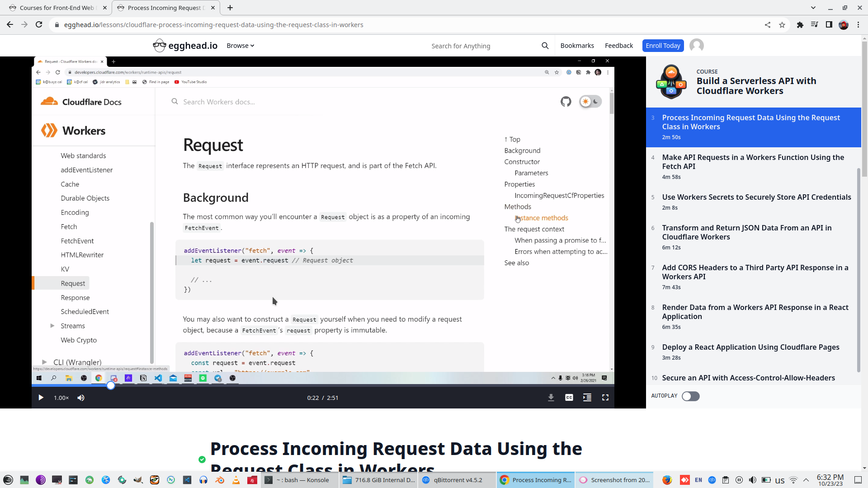Open the user avatar profile icon
868x488 pixels.
coord(697,46)
